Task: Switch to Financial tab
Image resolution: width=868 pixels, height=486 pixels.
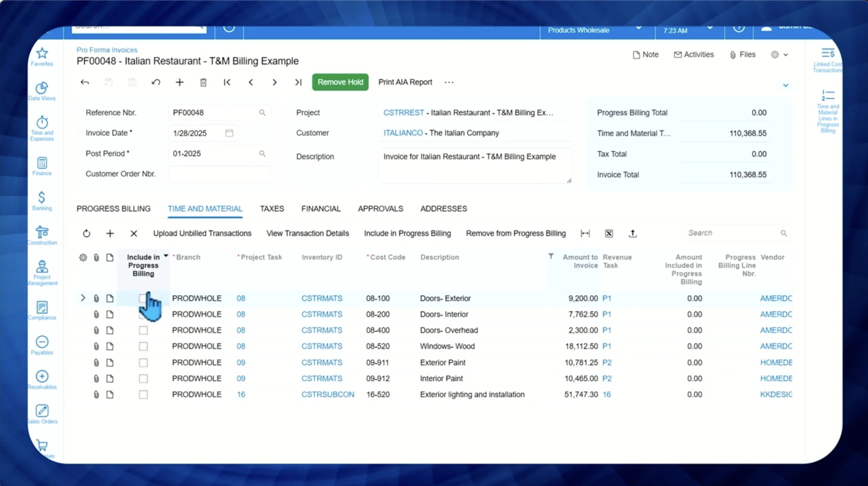Action: (x=321, y=209)
